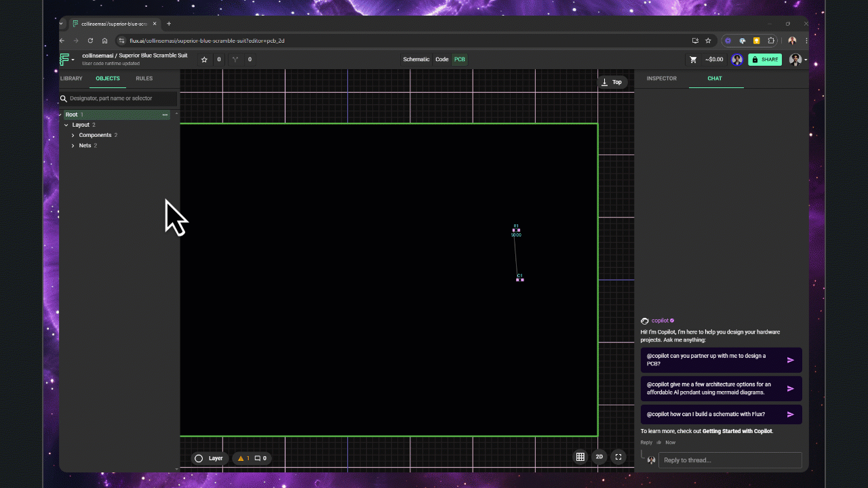Screen dimensions: 868x488
Task: Click the collaborator avatar beside SHARE
Action: tap(736, 60)
